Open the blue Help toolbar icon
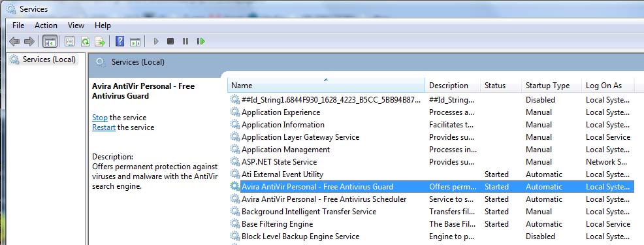The width and height of the screenshot is (644, 245). click(120, 41)
